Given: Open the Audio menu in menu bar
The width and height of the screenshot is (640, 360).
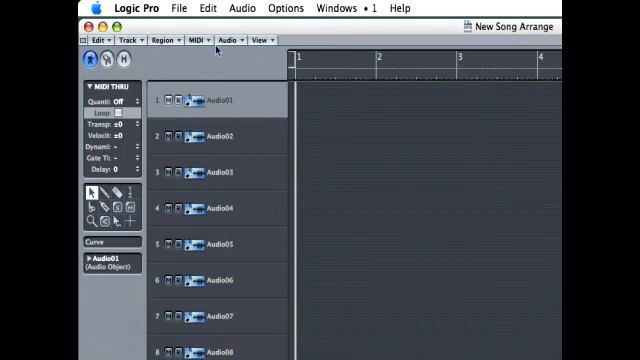Looking at the screenshot, I should click(x=242, y=8).
